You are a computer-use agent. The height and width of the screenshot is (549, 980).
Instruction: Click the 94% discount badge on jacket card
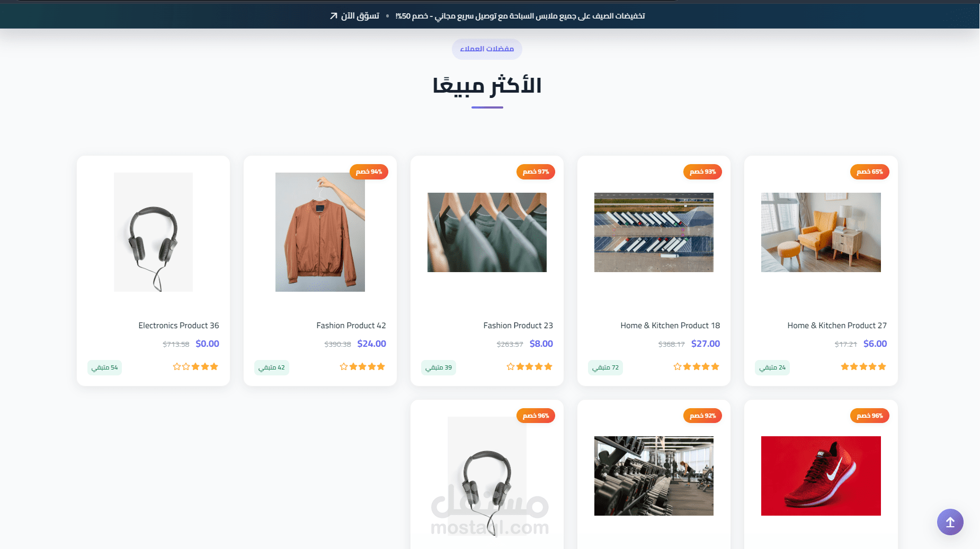point(369,172)
